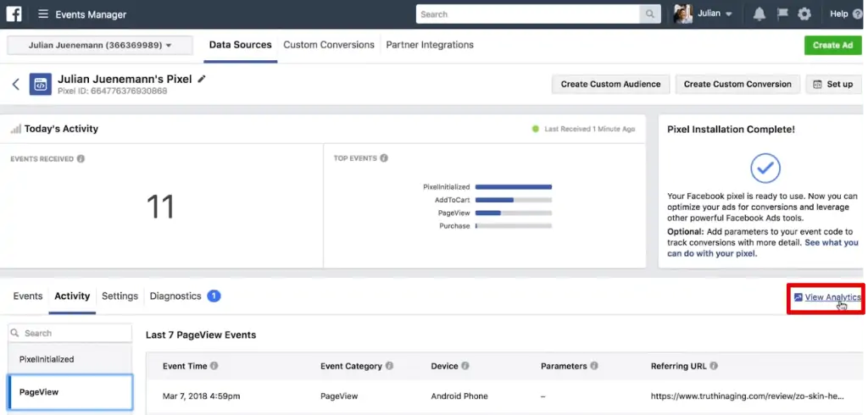The height and width of the screenshot is (415, 868).
Task: Open Help in the top bar
Action: click(x=838, y=14)
